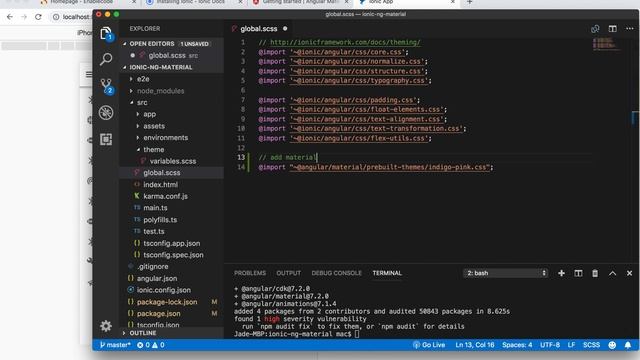Image resolution: width=640 pixels, height=360 pixels.
Task: Open editor More Actions ellipsis menu
Action: 630,29
